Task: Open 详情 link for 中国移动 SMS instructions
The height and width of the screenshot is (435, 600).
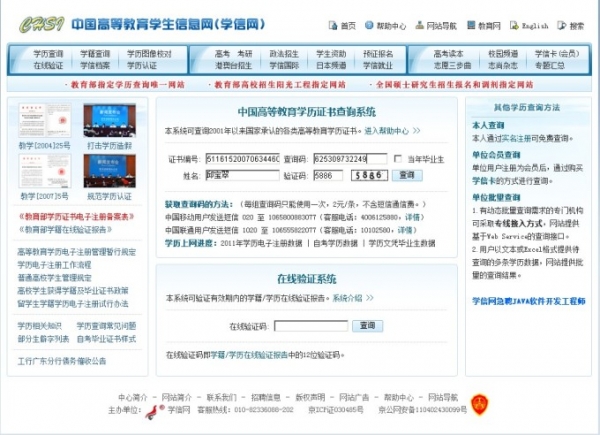Action: click(x=412, y=217)
